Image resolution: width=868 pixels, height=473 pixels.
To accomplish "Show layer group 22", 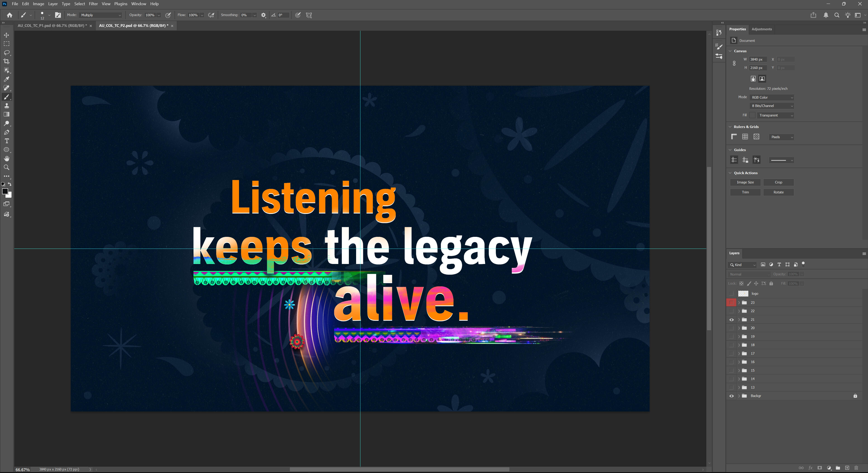I will 731,311.
